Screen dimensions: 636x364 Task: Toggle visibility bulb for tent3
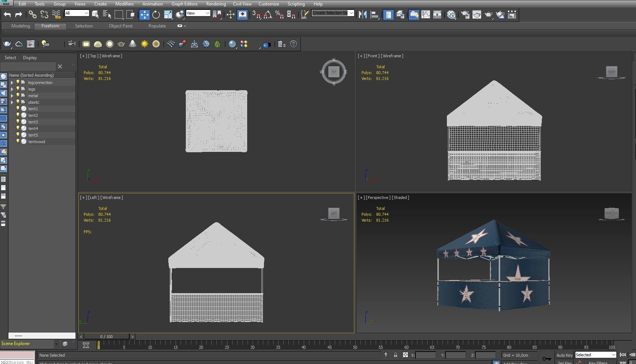[x=17, y=122]
